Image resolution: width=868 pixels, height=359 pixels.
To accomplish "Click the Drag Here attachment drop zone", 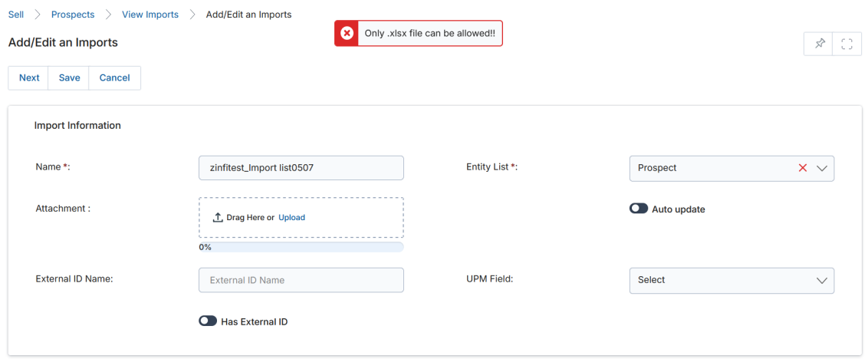I will tap(301, 217).
